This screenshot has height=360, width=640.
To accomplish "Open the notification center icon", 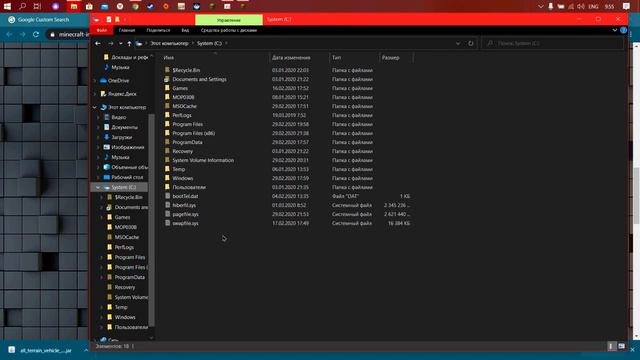I will pos(626,7).
